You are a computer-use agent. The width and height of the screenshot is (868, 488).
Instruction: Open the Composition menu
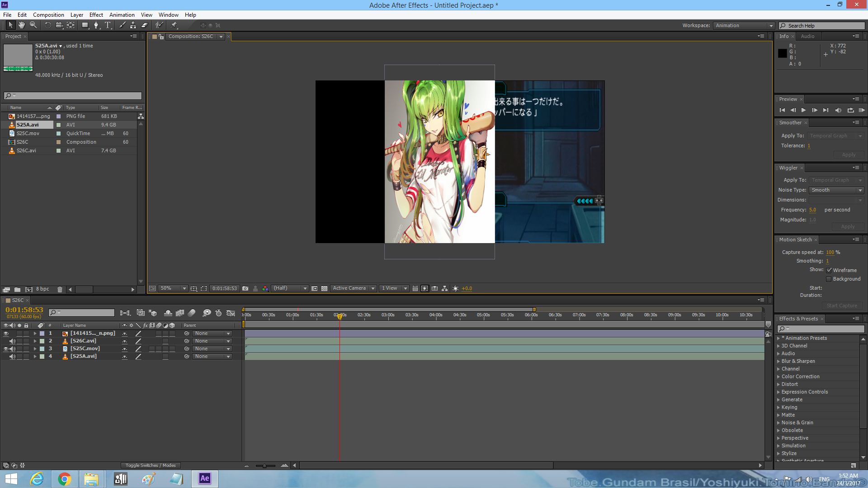(x=48, y=15)
